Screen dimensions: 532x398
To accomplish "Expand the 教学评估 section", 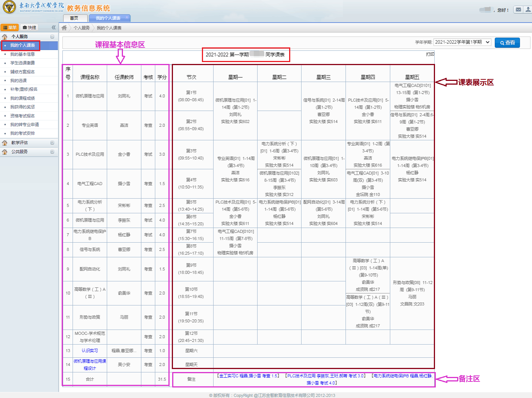I will point(52,143).
